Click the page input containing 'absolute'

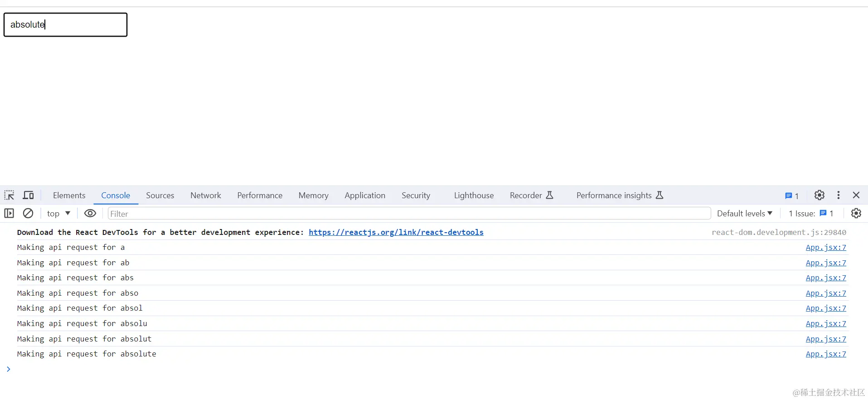66,24
